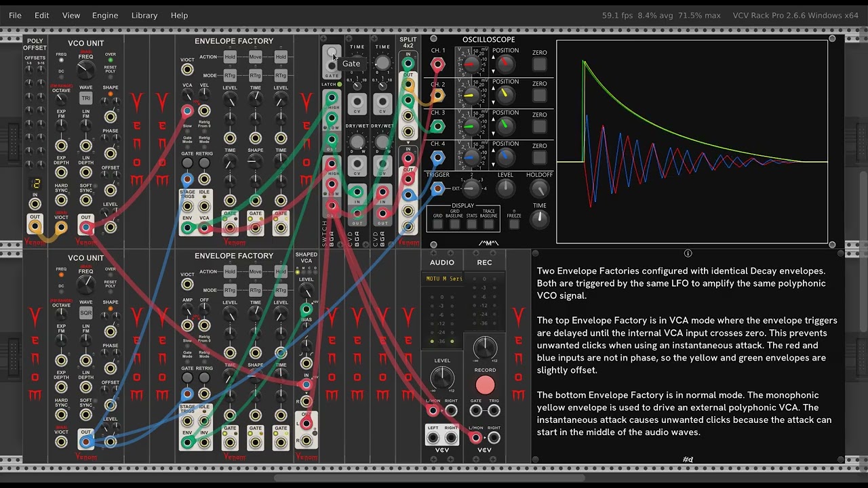
Task: Click top Envelope Factory ENV output jack
Action: click(187, 228)
